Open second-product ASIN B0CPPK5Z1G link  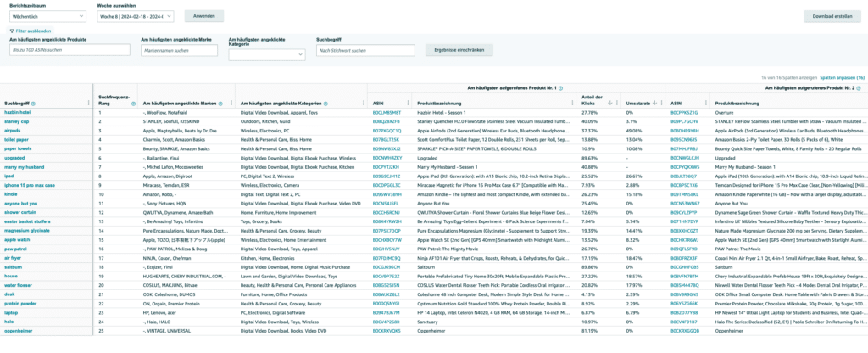(684, 113)
